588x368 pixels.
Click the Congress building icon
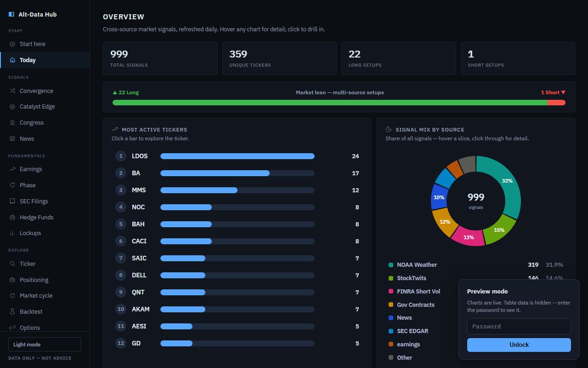click(x=12, y=123)
